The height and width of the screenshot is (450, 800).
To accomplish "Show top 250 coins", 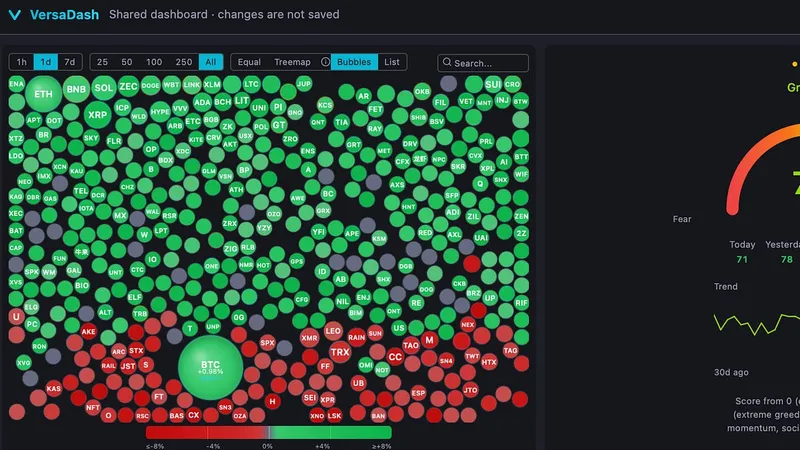I will click(x=184, y=62).
